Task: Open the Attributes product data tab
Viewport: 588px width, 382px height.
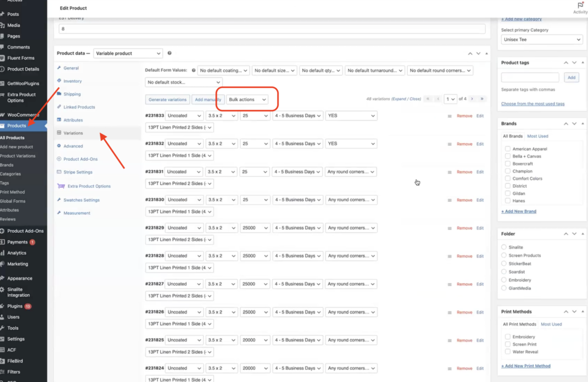Action: click(x=73, y=120)
